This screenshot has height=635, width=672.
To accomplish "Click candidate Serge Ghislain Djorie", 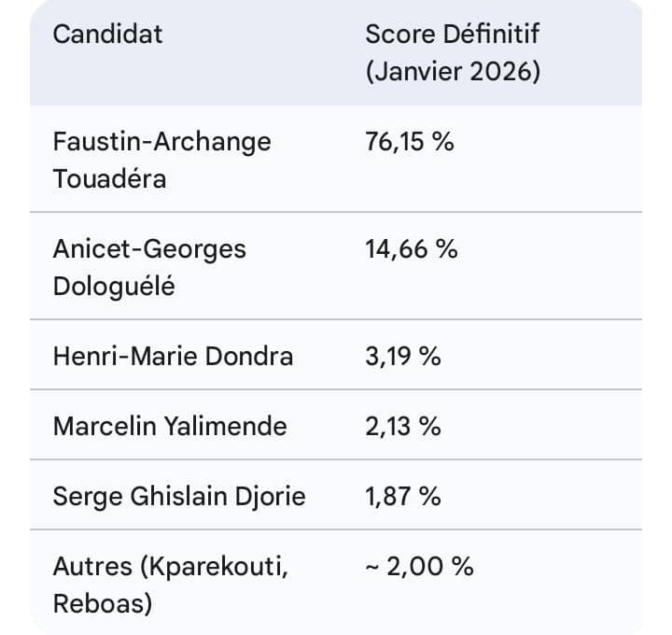I will 178,496.
